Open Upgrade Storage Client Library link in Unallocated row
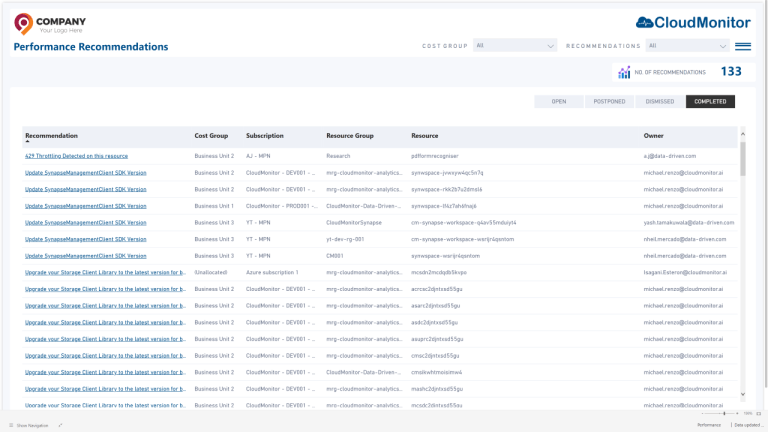This screenshot has width=768, height=432. 105,272
